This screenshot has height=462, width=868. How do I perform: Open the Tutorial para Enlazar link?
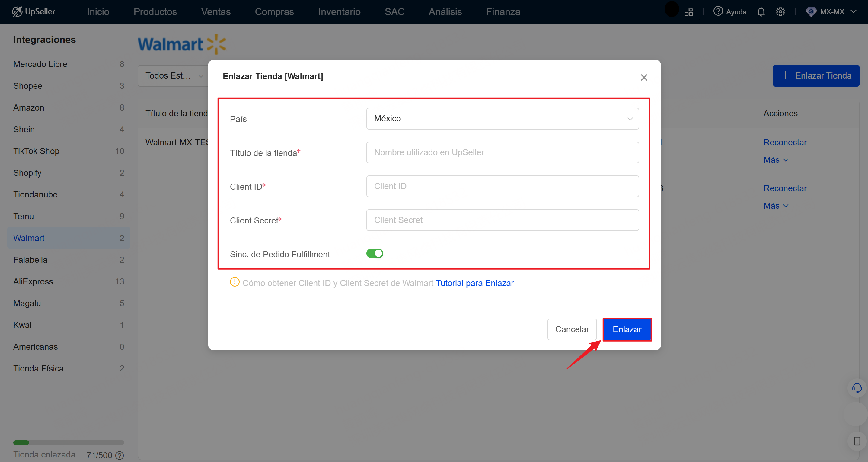click(475, 283)
